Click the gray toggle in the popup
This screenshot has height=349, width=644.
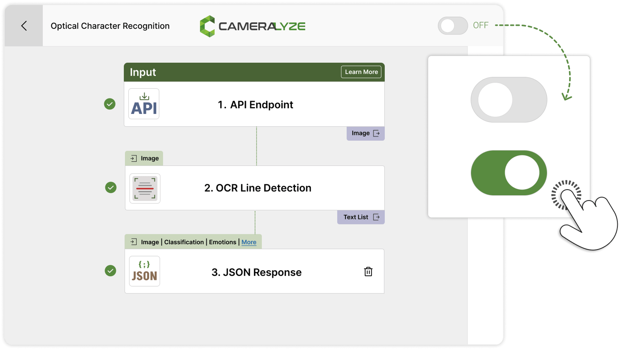509,100
